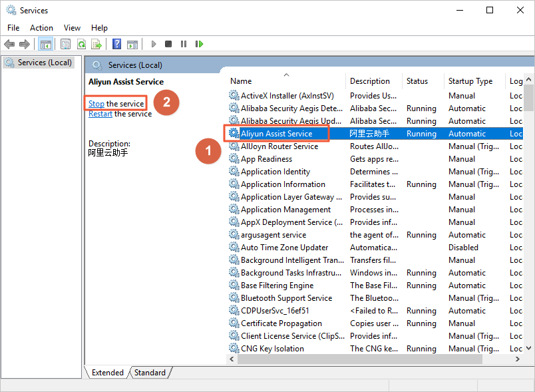Click gear icon beside App Readiness
Viewport: 535px width, 392px height.
pyautogui.click(x=234, y=158)
